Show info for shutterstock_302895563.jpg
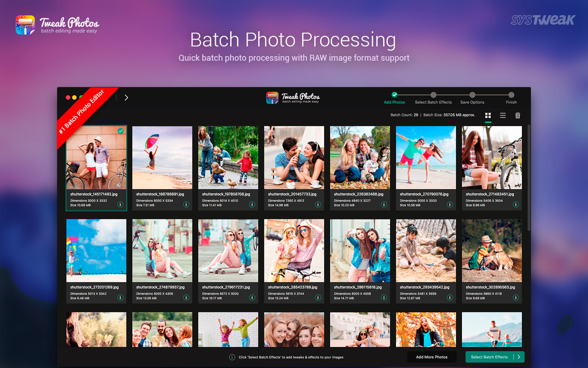Viewport: 588px width, 368px height. [x=516, y=297]
